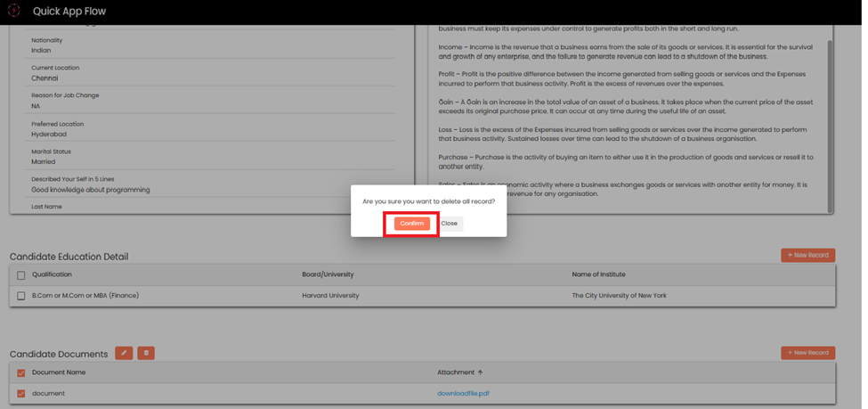Image resolution: width=868 pixels, height=409 pixels.
Task: Click the Document Name column header
Action: [x=59, y=372]
